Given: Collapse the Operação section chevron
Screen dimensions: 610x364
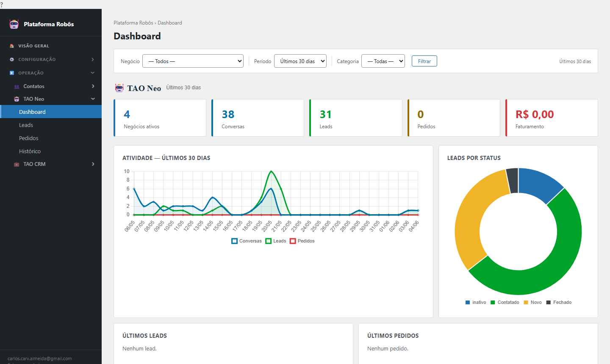Looking at the screenshot, I should coord(93,73).
